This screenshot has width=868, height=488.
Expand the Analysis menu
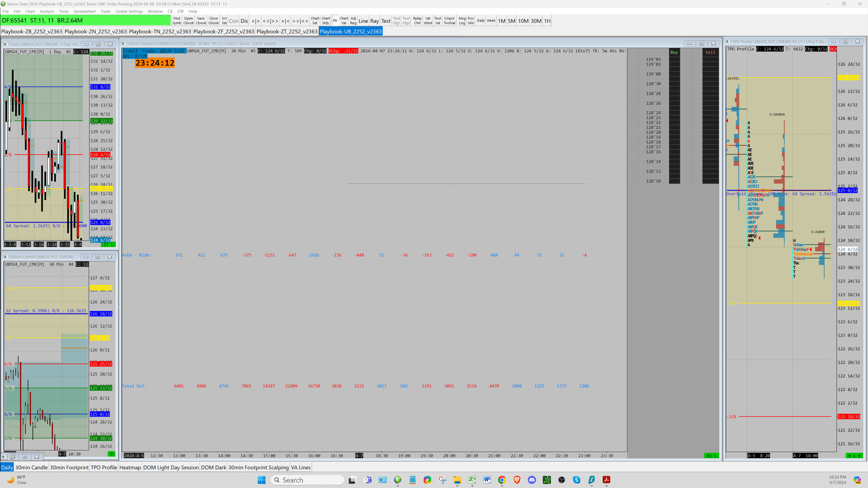[x=47, y=11]
